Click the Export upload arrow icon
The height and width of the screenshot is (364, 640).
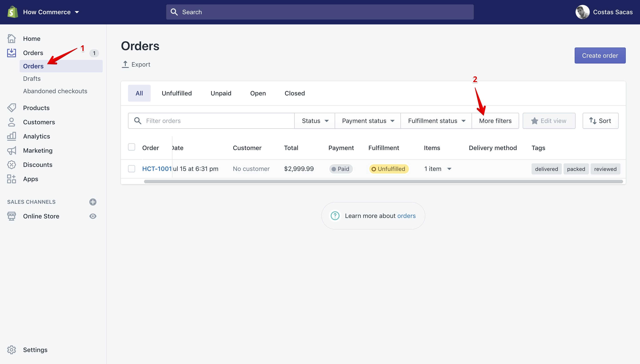[x=125, y=64]
